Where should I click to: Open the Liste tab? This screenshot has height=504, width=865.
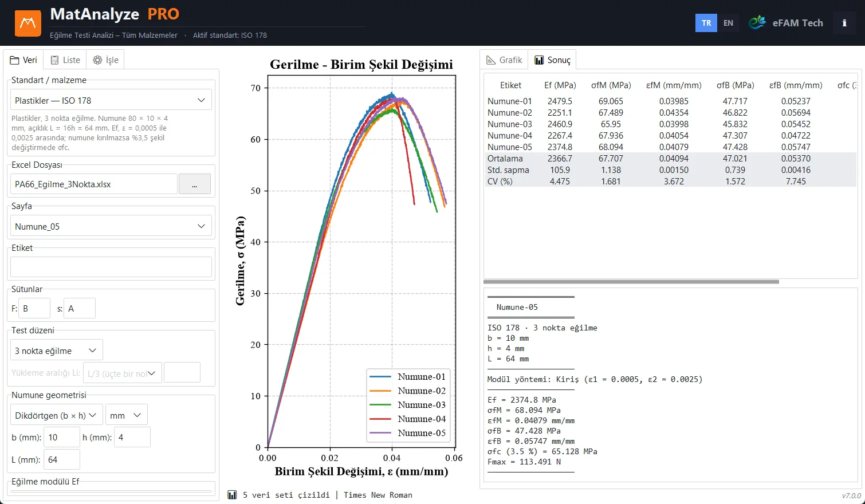click(65, 60)
